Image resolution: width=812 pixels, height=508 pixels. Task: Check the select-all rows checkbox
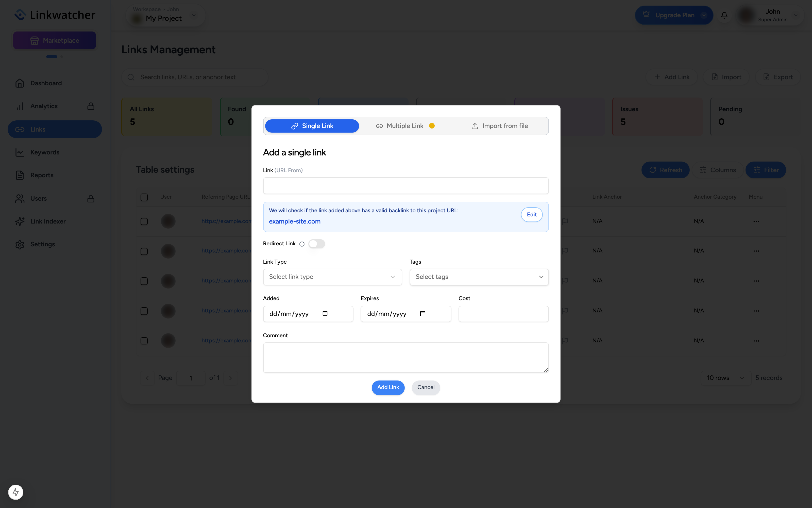[x=144, y=197]
